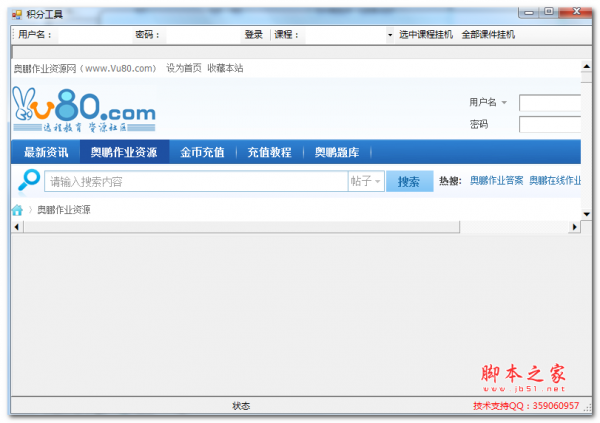Close the 积分工具 window
Screen dimensions: 600x423
[x=576, y=11]
